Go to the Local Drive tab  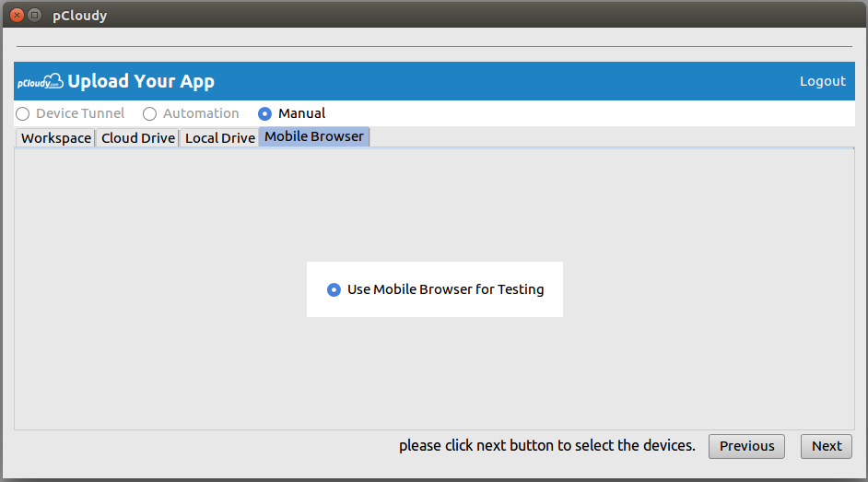coord(220,138)
